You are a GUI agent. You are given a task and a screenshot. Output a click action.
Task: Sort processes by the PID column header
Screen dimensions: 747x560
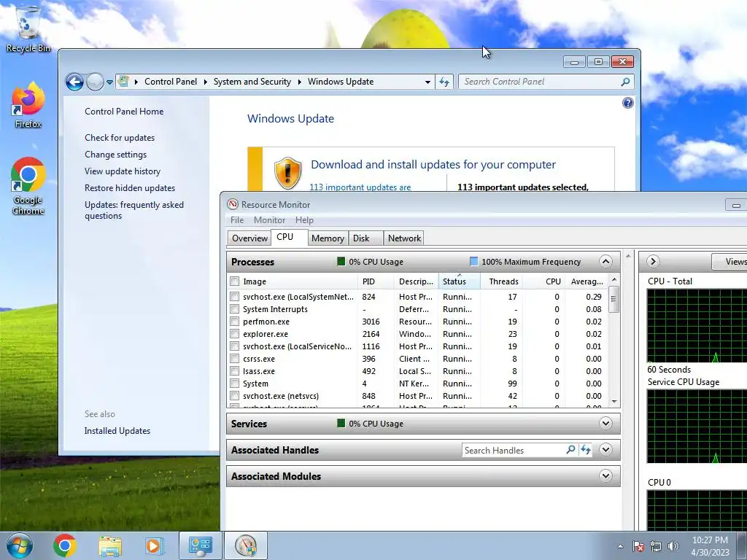click(376, 281)
